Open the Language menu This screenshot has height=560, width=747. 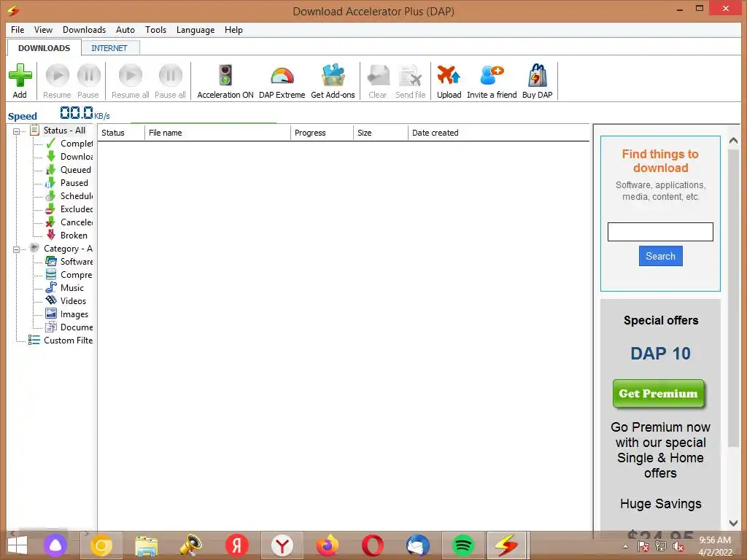click(196, 29)
